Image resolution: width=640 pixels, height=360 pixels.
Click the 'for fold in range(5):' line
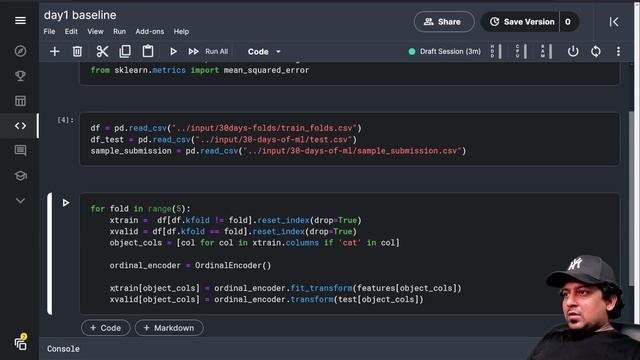[x=140, y=209]
